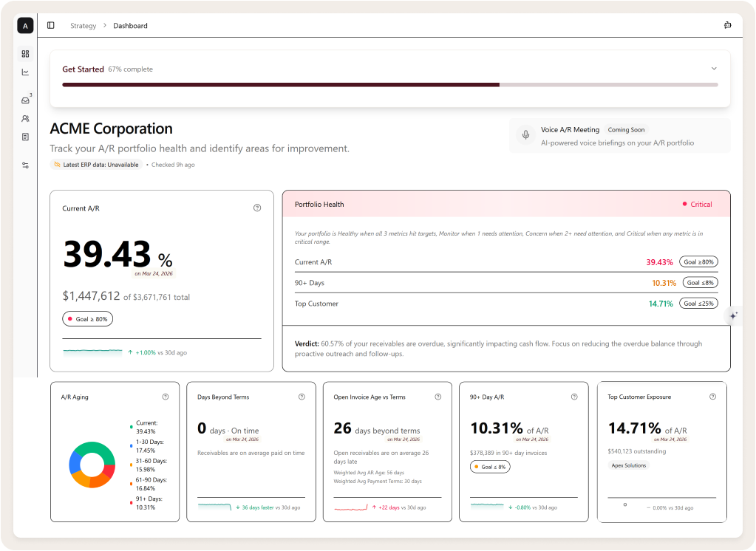Open the analytics line chart sidebar icon

26,72
